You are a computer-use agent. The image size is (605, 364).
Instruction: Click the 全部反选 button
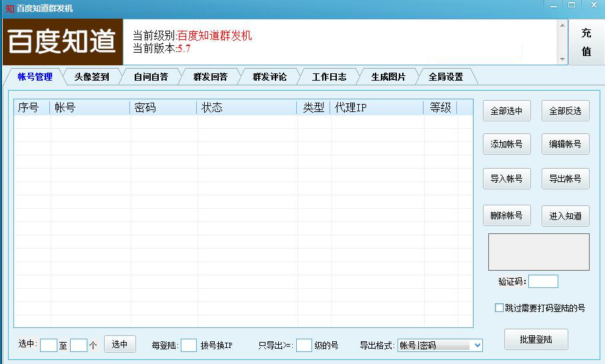point(565,111)
